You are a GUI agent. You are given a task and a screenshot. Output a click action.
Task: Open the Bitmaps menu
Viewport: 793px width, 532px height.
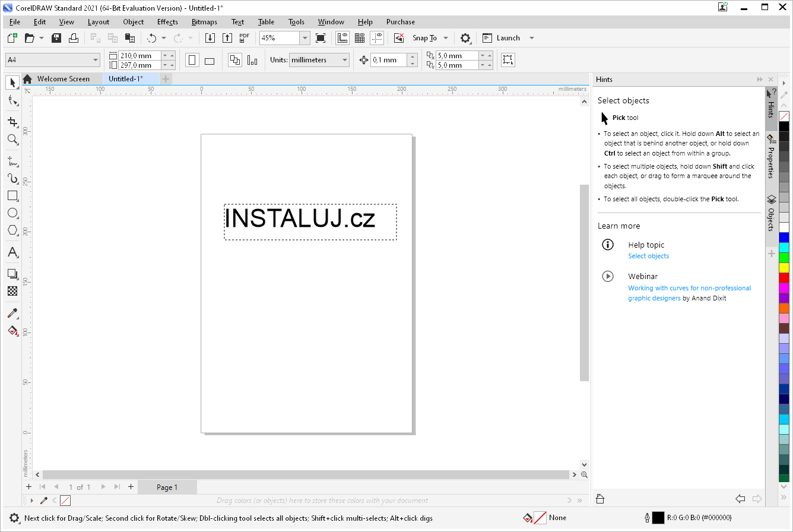pyautogui.click(x=204, y=22)
